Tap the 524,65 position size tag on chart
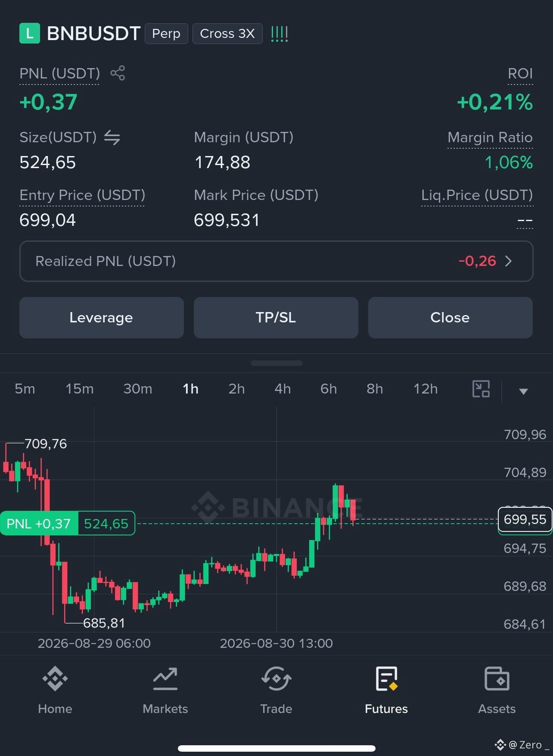The image size is (553, 756). 106,524
